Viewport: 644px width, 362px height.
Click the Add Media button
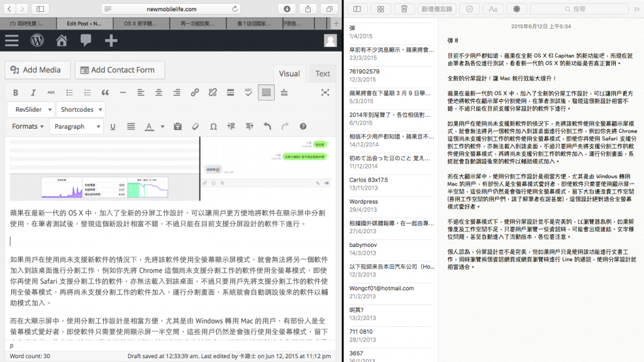(37, 70)
